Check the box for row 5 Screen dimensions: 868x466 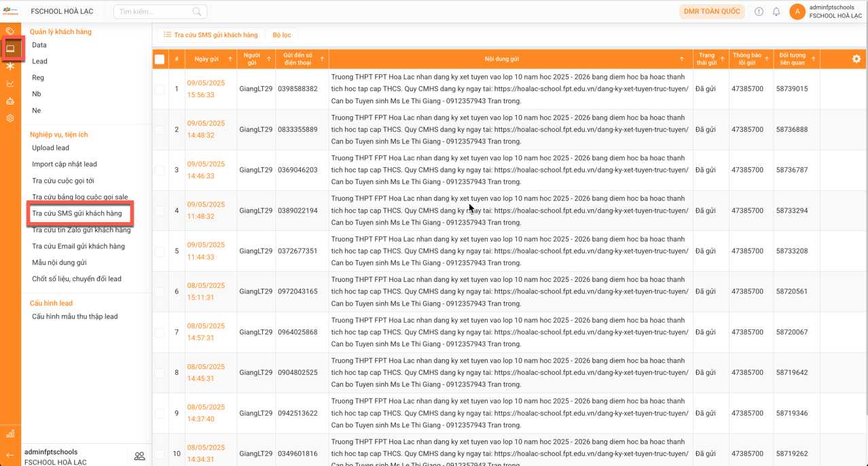(x=160, y=251)
